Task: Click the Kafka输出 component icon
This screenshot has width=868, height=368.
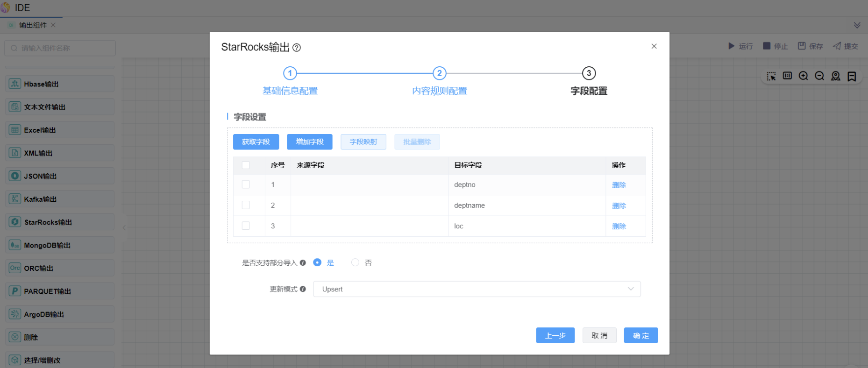Action: pos(15,199)
